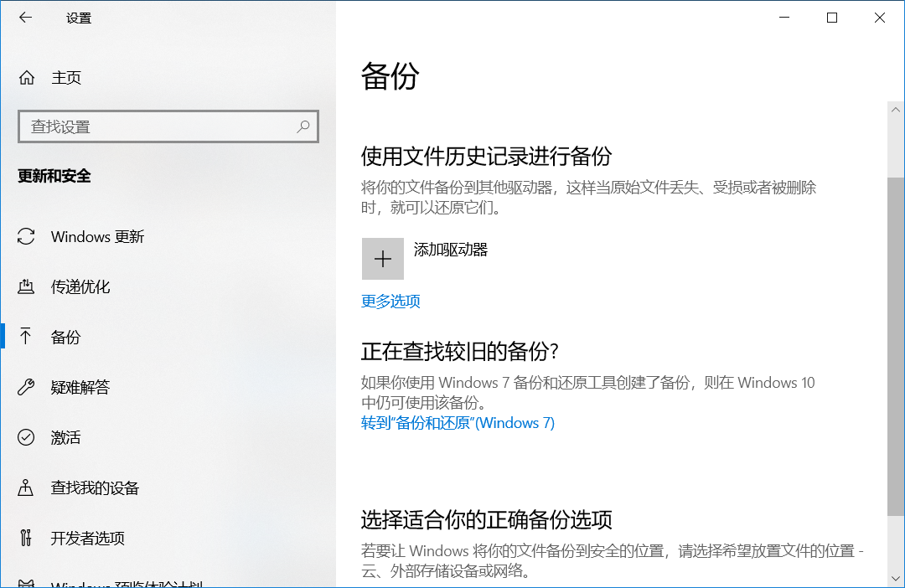Click heading 选择适合你的正确备份选项
Image resolution: width=905 pixels, height=588 pixels.
(x=487, y=519)
